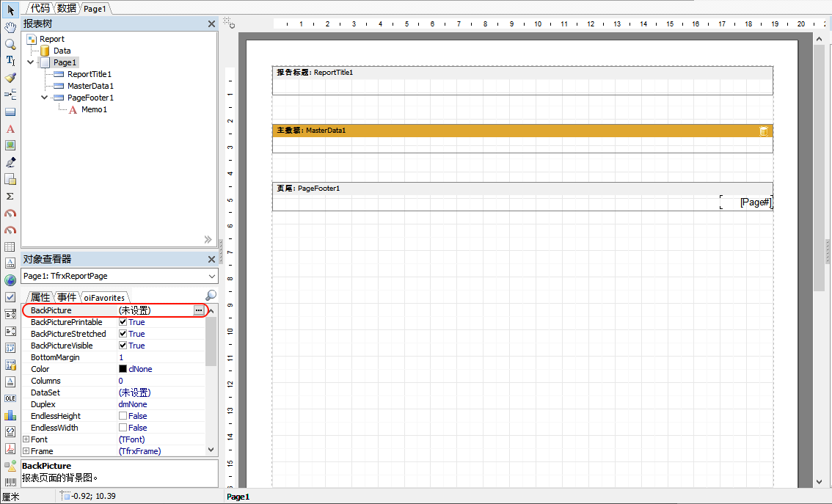Enable the EndlessHeight checkbox
The image size is (832, 504).
123,416
